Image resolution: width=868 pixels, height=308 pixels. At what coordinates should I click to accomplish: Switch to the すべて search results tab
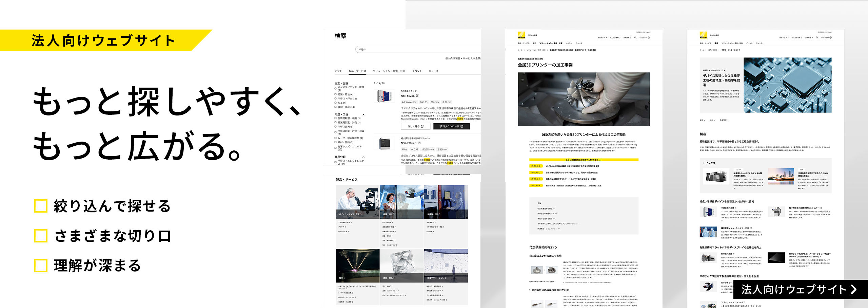click(x=338, y=71)
